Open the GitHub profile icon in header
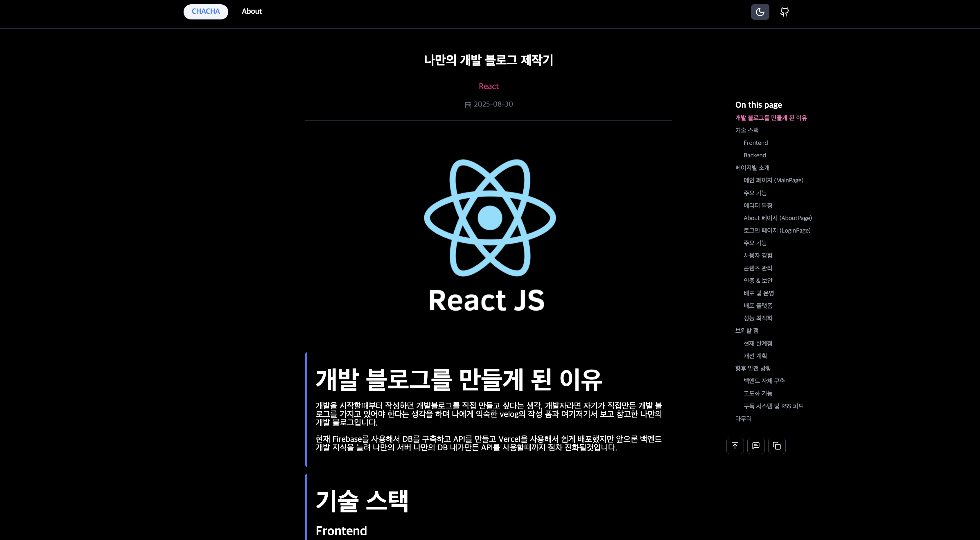 [x=785, y=12]
